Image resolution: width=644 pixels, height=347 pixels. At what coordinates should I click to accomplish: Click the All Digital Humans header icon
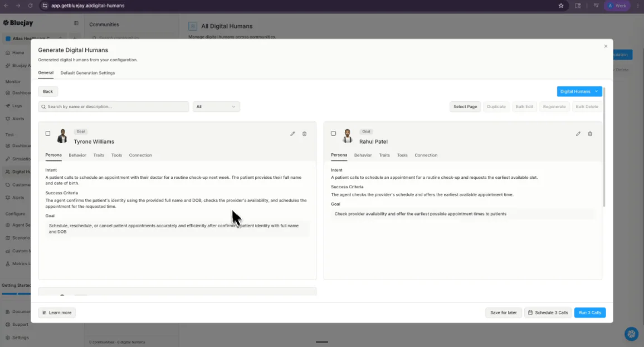click(x=193, y=26)
